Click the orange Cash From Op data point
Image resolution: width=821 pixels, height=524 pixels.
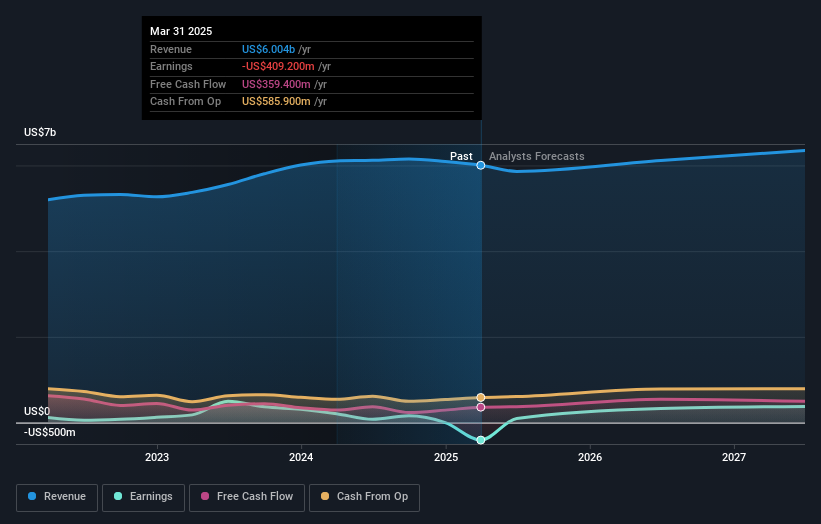[481, 397]
